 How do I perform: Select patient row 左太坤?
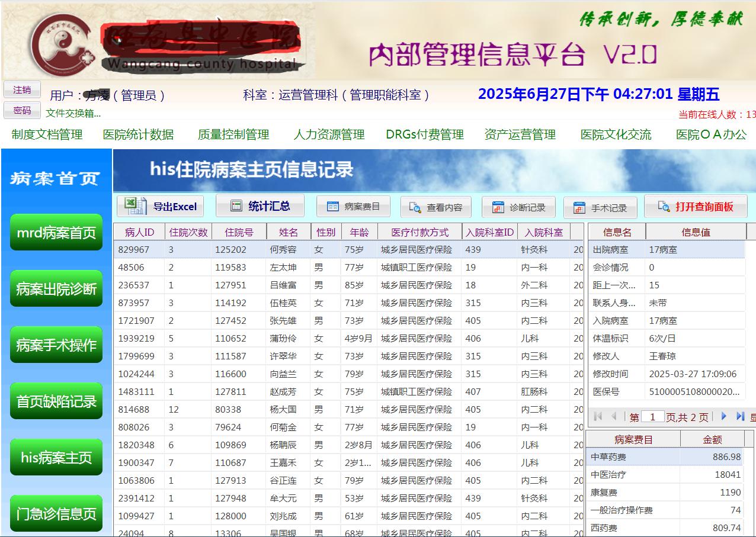348,268
